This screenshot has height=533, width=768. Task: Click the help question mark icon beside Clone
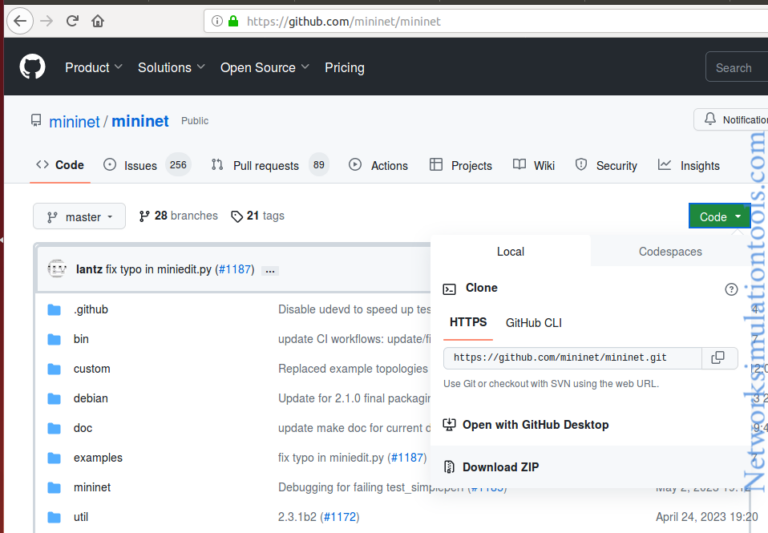click(x=731, y=289)
